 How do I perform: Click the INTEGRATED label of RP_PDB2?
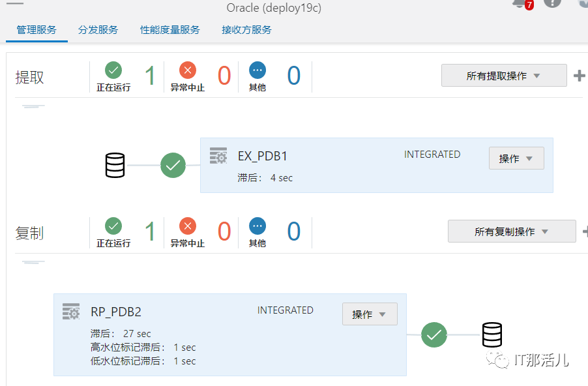point(285,310)
